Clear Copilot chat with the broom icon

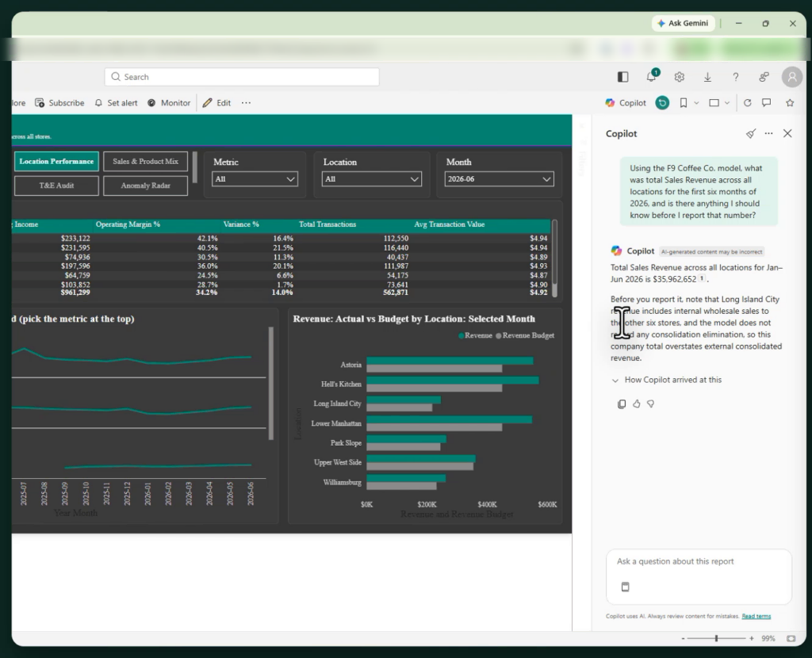[750, 133]
